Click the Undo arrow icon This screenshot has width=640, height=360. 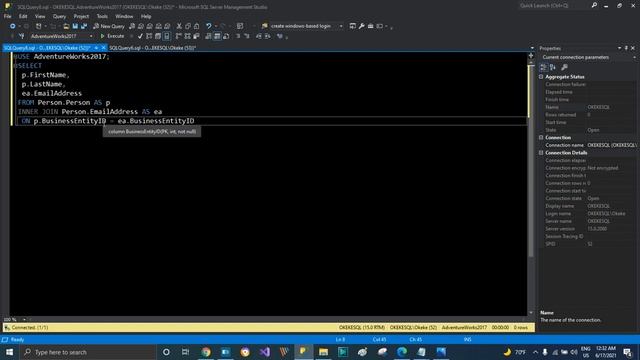209,26
